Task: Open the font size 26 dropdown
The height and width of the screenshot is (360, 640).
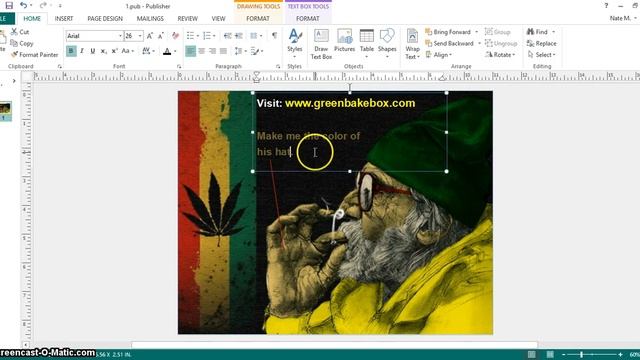Action: tap(140, 36)
